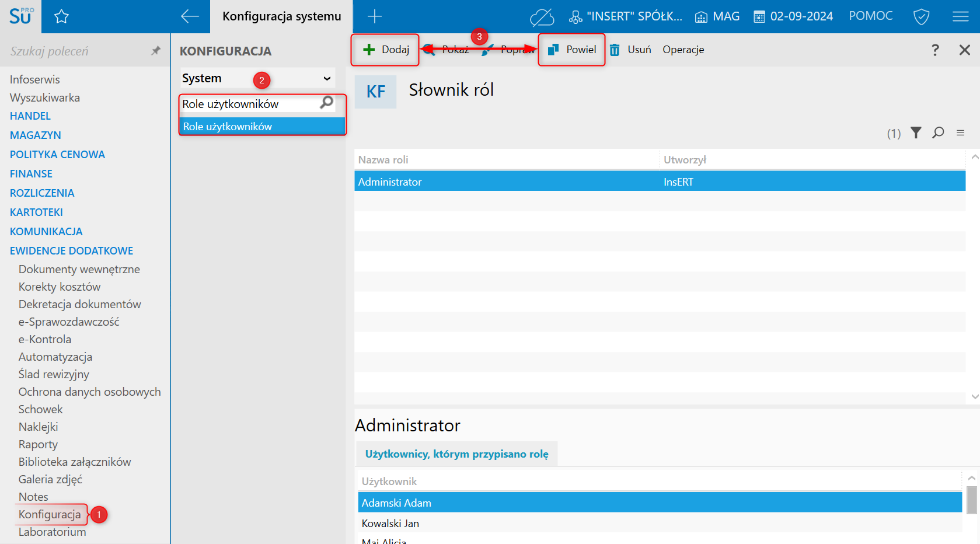
Task: Click Pokaż toolbar button
Action: pos(446,50)
